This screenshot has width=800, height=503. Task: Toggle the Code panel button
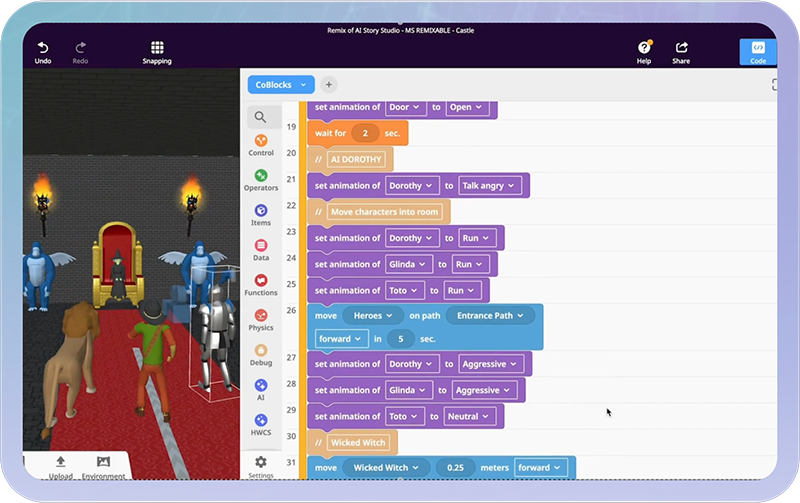pos(758,52)
